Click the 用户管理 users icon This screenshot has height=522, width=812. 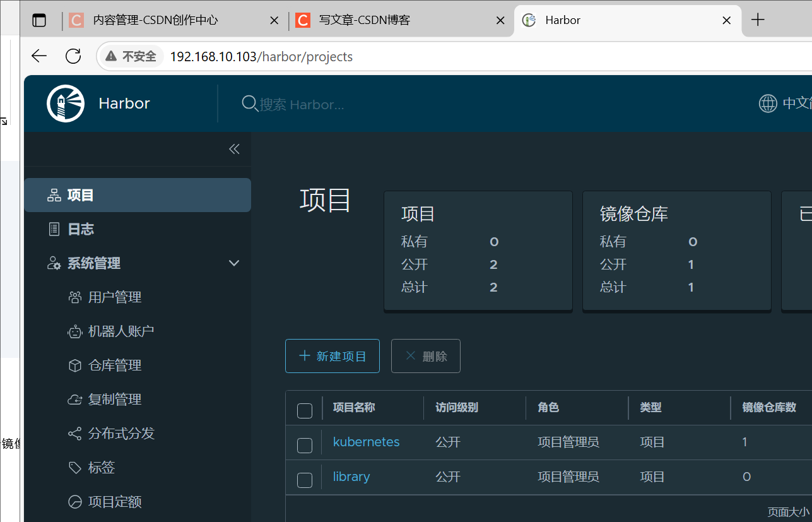pos(75,297)
